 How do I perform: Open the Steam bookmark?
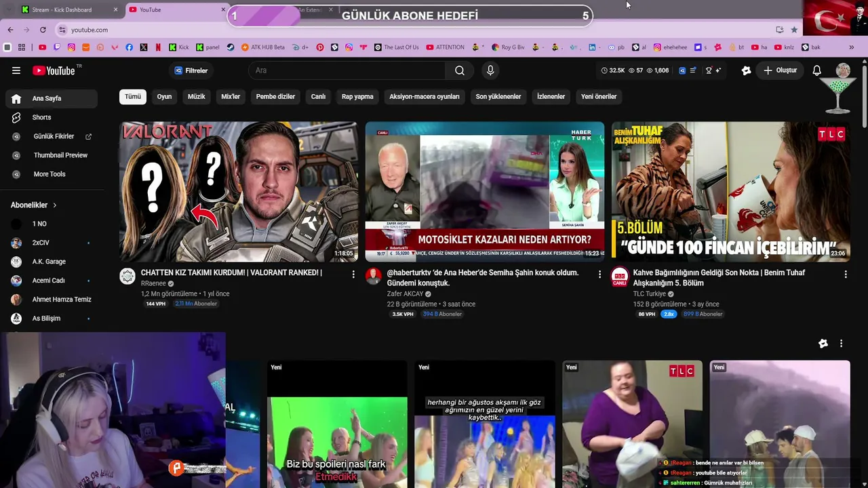231,47
